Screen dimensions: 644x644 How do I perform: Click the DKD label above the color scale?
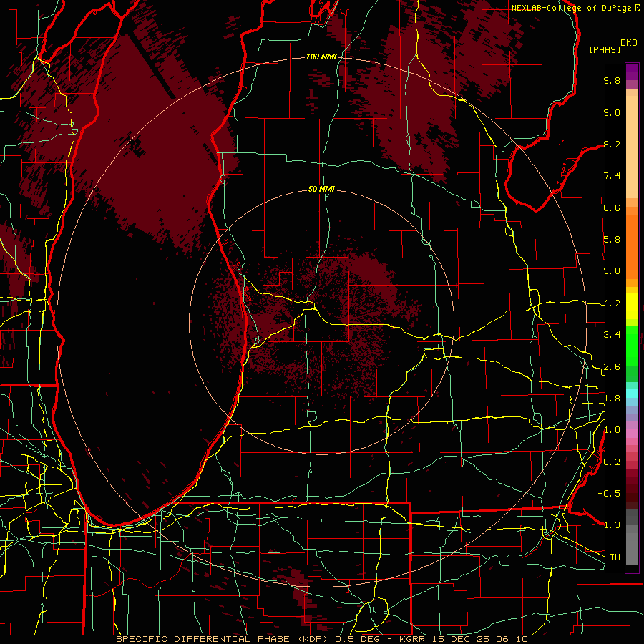click(628, 43)
